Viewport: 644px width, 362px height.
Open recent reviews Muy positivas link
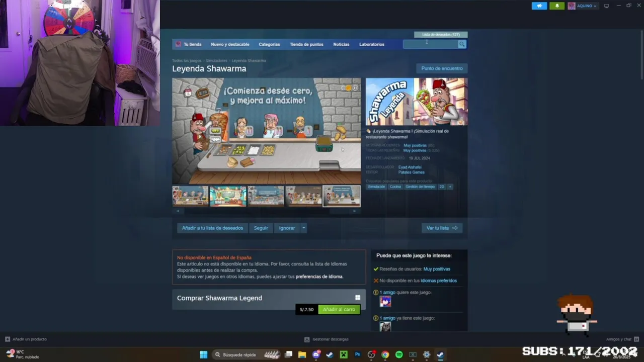pyautogui.click(x=415, y=145)
